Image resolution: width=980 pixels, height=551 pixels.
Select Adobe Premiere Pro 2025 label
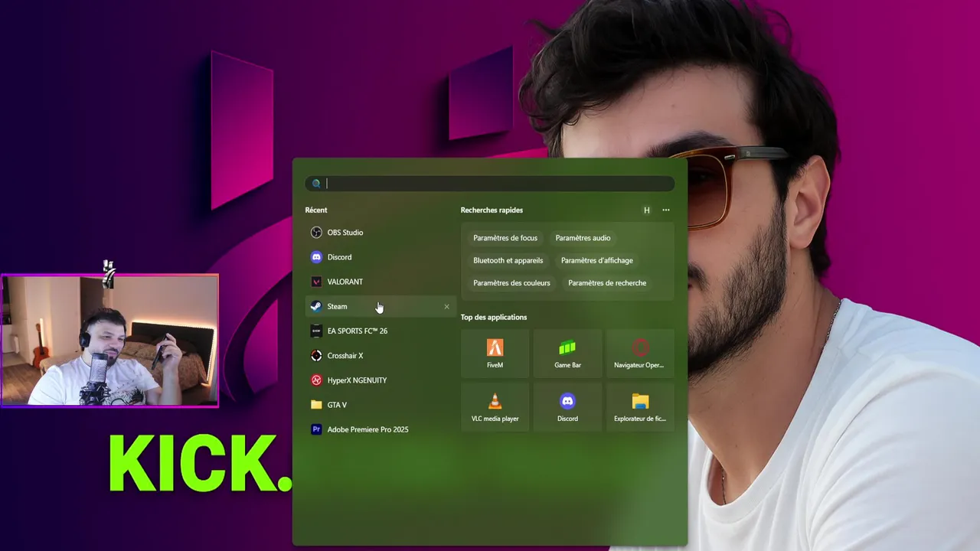point(367,429)
